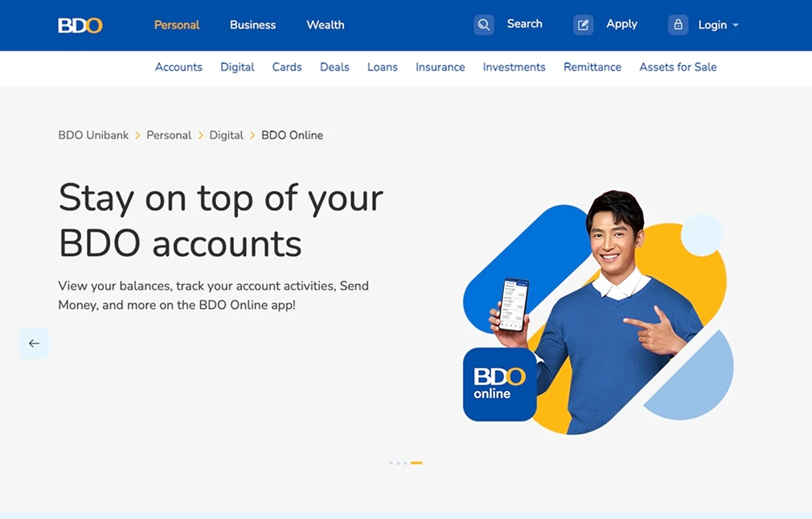Click the BDO Unibank breadcrumb link

point(93,134)
